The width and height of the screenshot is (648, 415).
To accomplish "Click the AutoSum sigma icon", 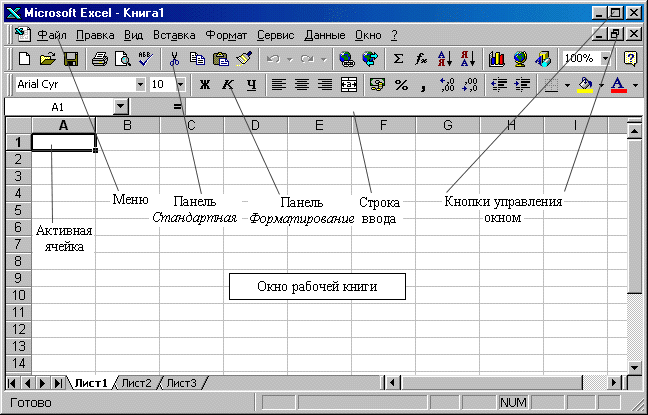I will (398, 59).
